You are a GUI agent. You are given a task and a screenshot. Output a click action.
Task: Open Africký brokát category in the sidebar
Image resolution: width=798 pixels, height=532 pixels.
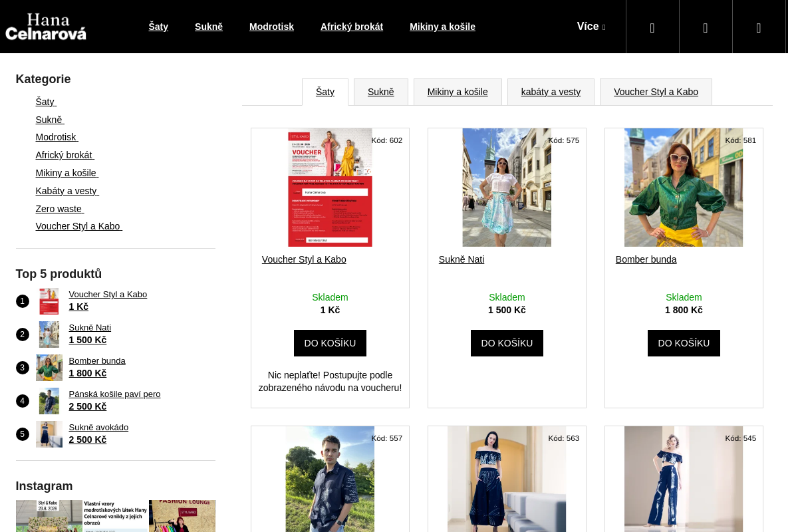point(65,155)
